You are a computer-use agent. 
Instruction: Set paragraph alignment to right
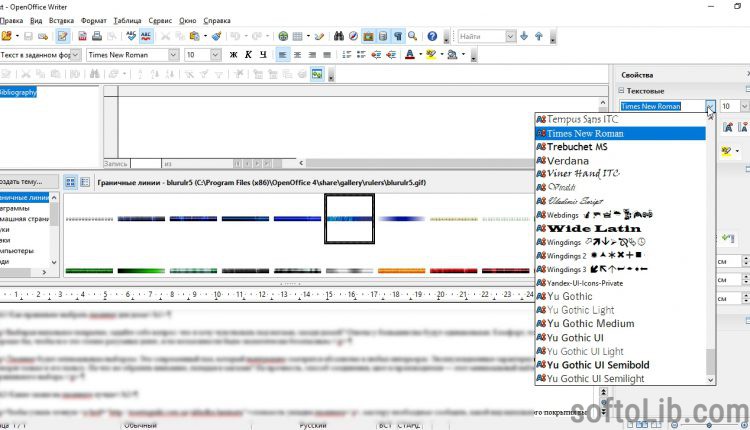312,55
